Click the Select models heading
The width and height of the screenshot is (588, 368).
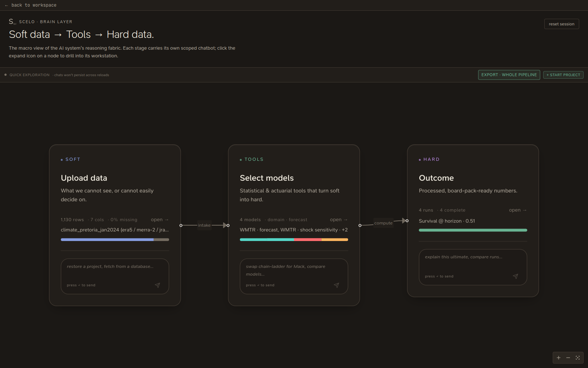click(x=267, y=178)
